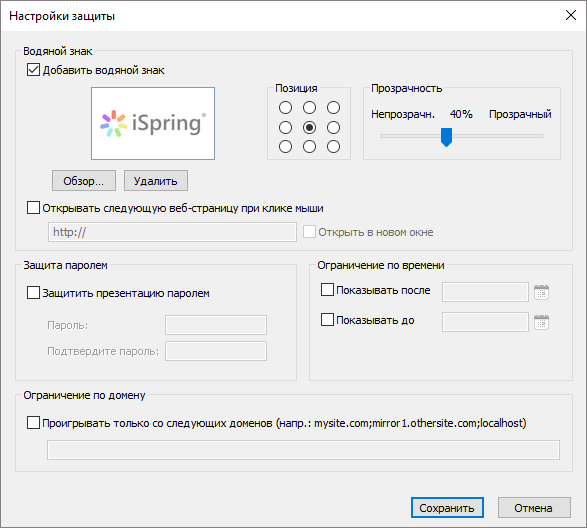
Task: Click the Удалить watermark button
Action: (x=156, y=181)
